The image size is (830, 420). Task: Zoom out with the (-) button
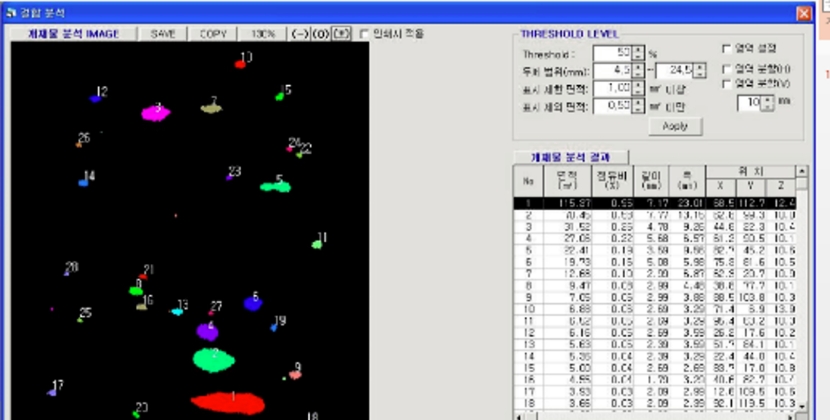pos(300,33)
